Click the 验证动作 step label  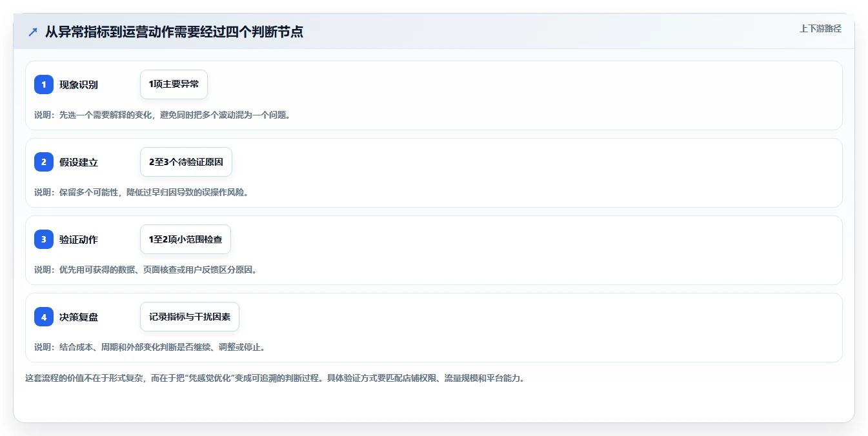coord(79,239)
